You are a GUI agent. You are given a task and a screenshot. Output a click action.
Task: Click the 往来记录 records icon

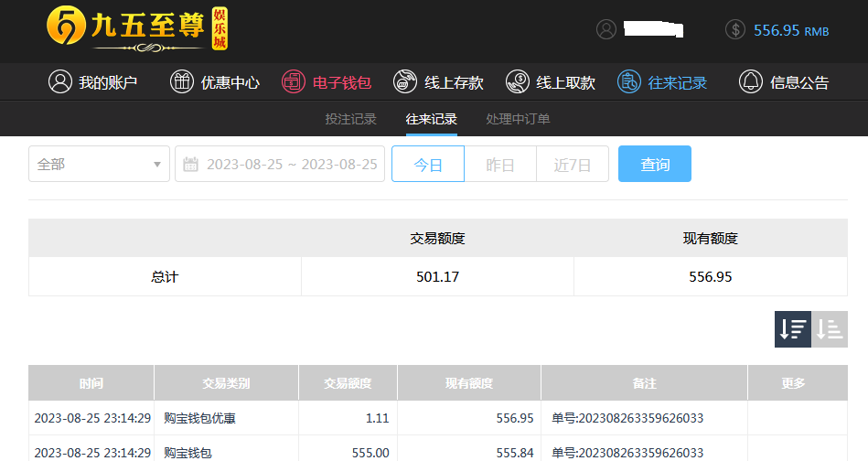pos(629,82)
